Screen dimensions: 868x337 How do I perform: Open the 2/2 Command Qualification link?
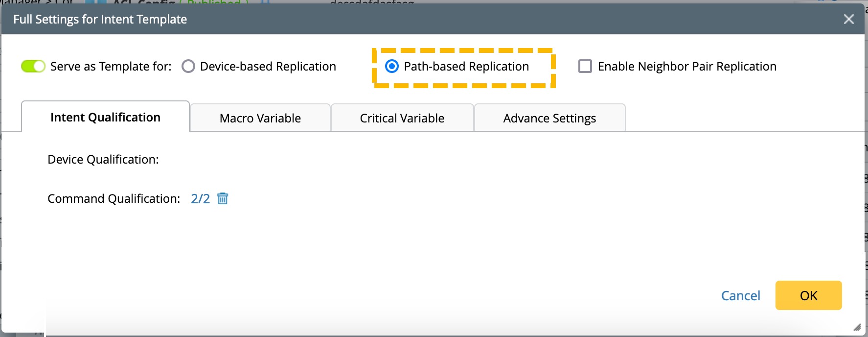pos(200,198)
